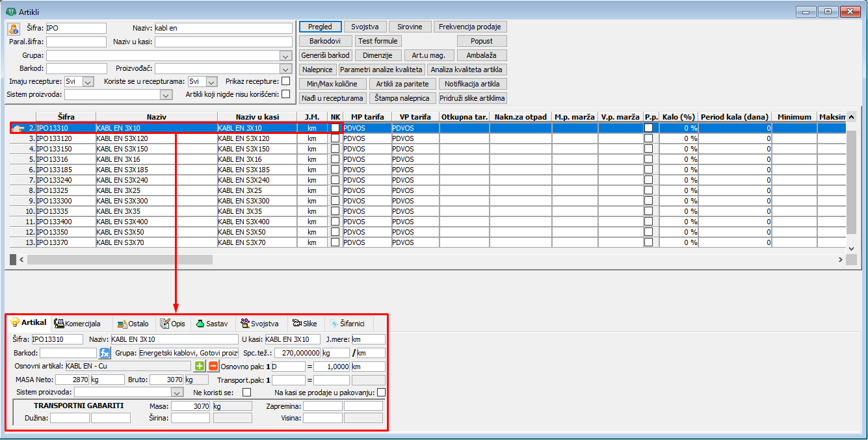Tick 'Artikli koji nigde nisu korišćeni' checkbox
Image resolution: width=868 pixels, height=440 pixels.
(x=285, y=94)
